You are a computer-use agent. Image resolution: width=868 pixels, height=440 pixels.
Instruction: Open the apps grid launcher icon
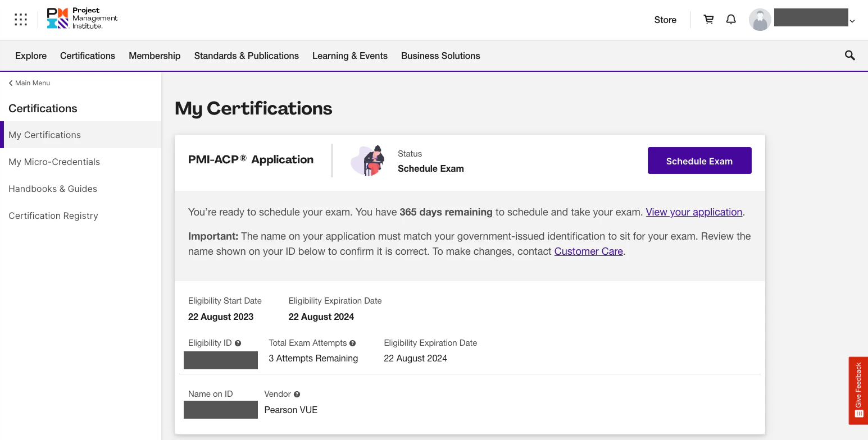(x=21, y=20)
